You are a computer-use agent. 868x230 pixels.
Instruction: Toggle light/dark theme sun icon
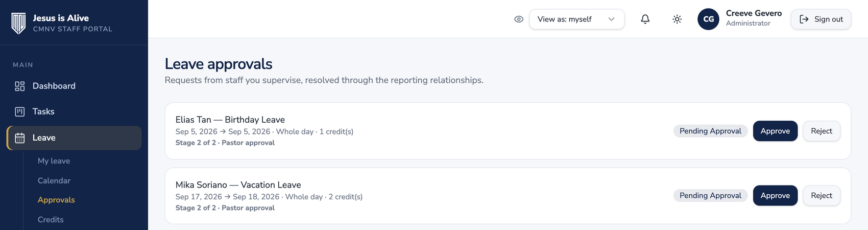coord(677,19)
